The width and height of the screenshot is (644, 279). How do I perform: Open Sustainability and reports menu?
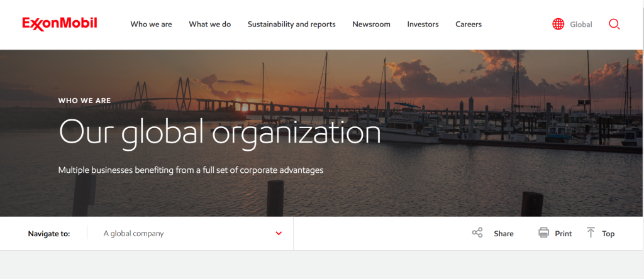(291, 25)
